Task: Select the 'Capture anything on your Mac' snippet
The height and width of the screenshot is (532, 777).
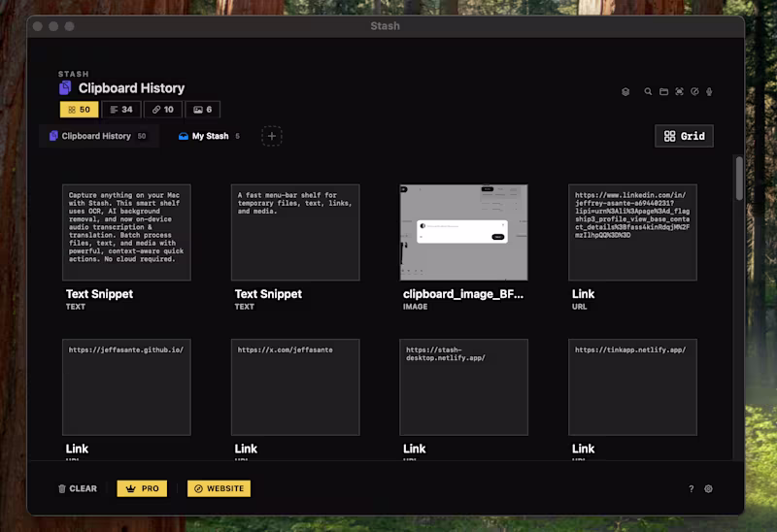Action: pos(126,232)
